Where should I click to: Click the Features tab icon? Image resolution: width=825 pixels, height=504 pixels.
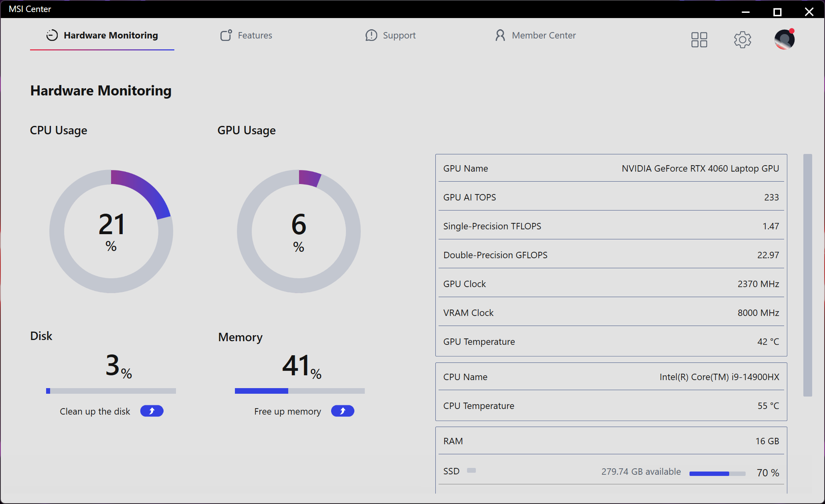point(226,35)
